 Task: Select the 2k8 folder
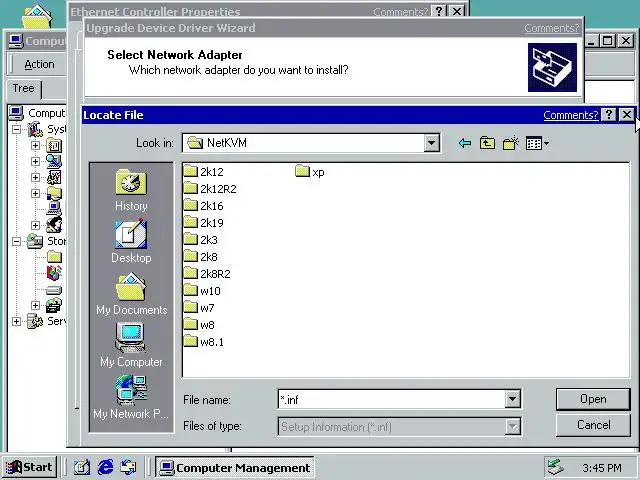pyautogui.click(x=200, y=257)
